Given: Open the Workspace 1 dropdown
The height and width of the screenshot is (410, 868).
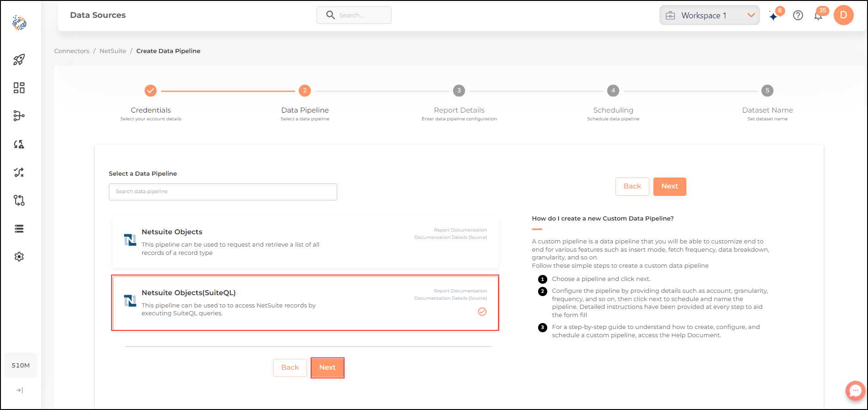Looking at the screenshot, I should 709,16.
